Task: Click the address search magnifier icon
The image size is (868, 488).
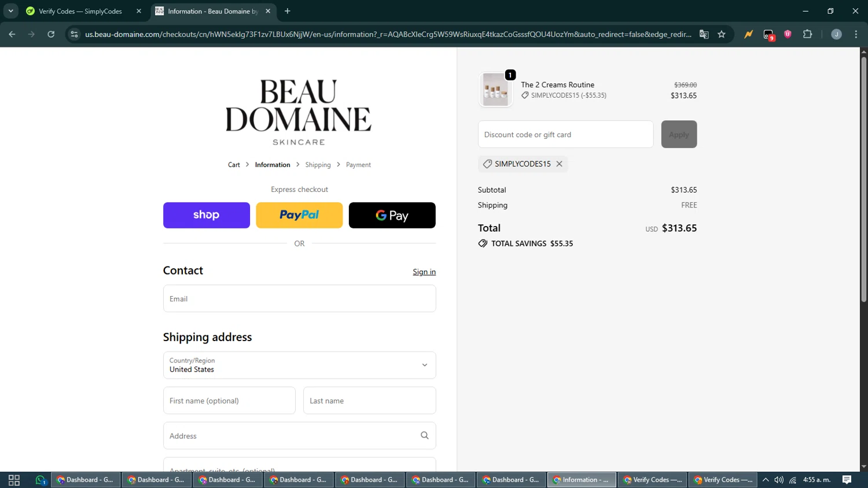Action: coord(425,436)
